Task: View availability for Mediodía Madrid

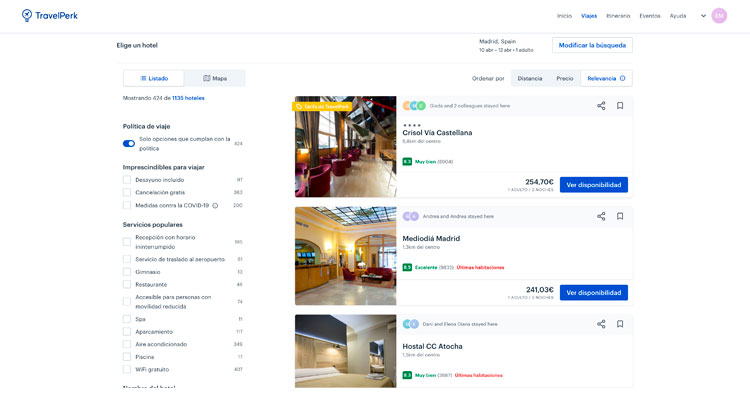Action: [594, 293]
